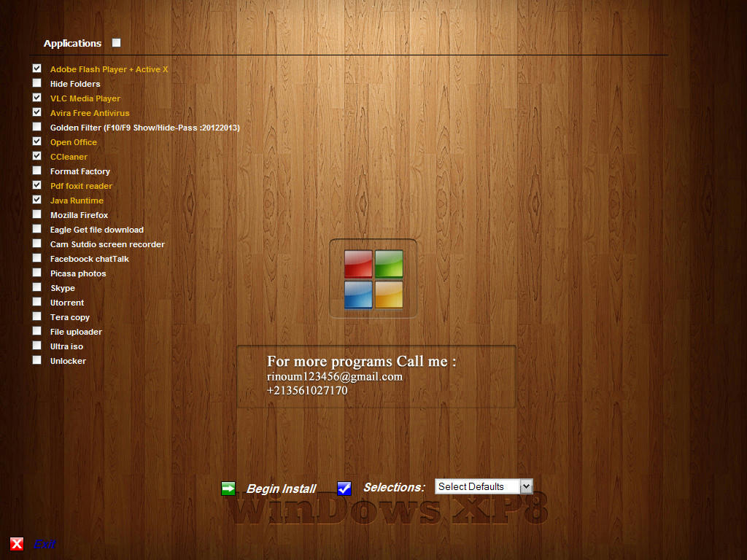Uncheck CCleaner checkbox
The height and width of the screenshot is (560, 747).
[x=36, y=156]
